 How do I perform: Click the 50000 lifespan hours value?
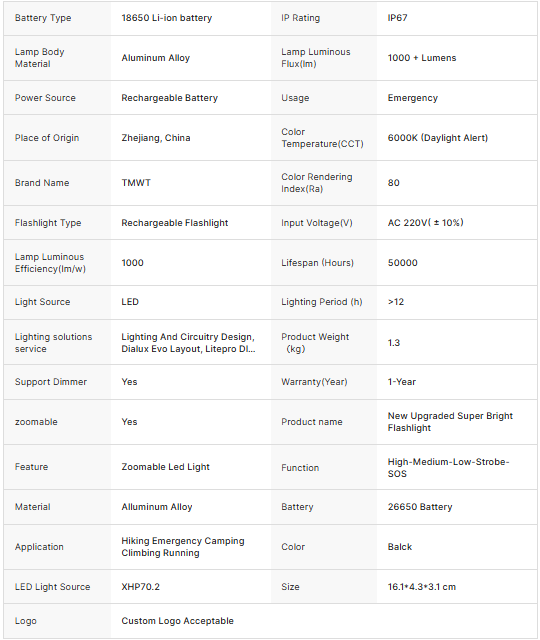402,263
